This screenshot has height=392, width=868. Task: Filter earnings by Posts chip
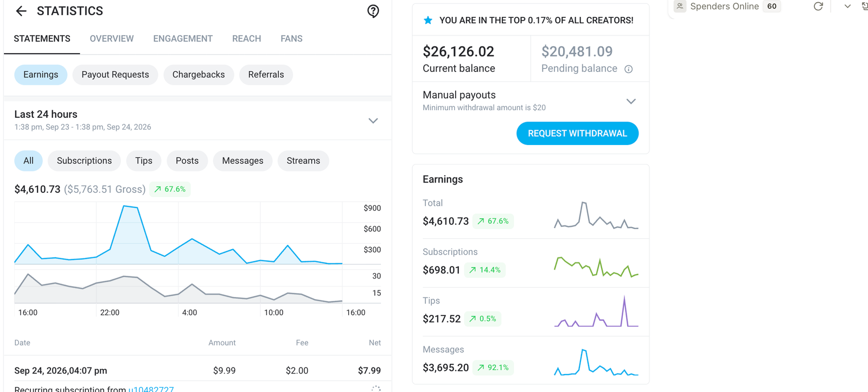point(187,161)
